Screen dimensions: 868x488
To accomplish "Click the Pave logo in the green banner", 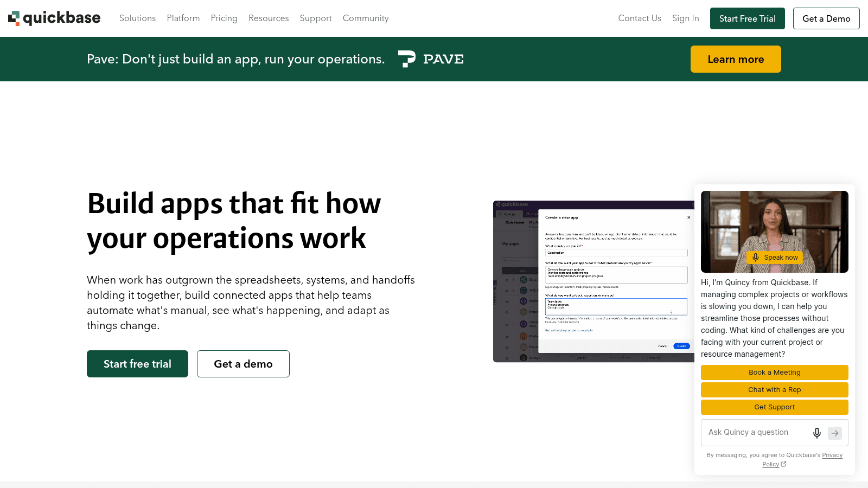I will tap(431, 59).
